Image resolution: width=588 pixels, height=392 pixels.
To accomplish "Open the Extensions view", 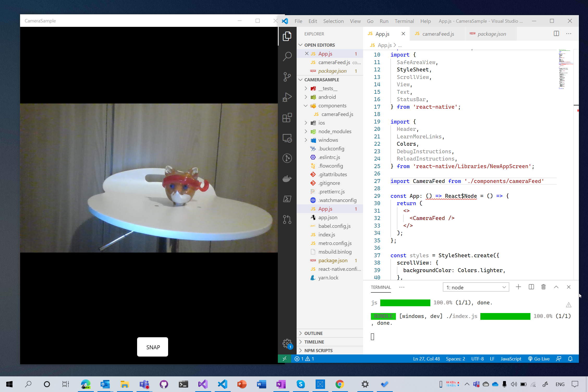I will click(x=287, y=118).
